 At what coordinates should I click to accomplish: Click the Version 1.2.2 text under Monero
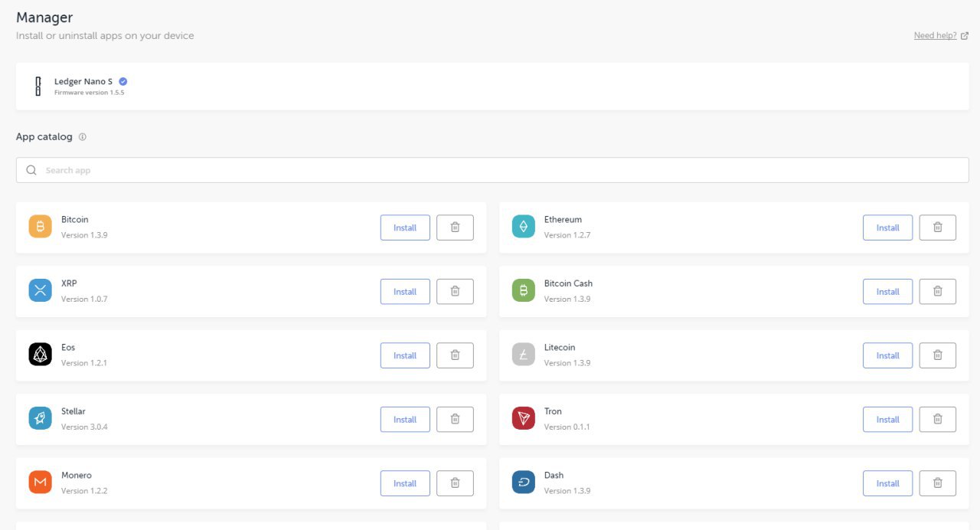click(84, 491)
